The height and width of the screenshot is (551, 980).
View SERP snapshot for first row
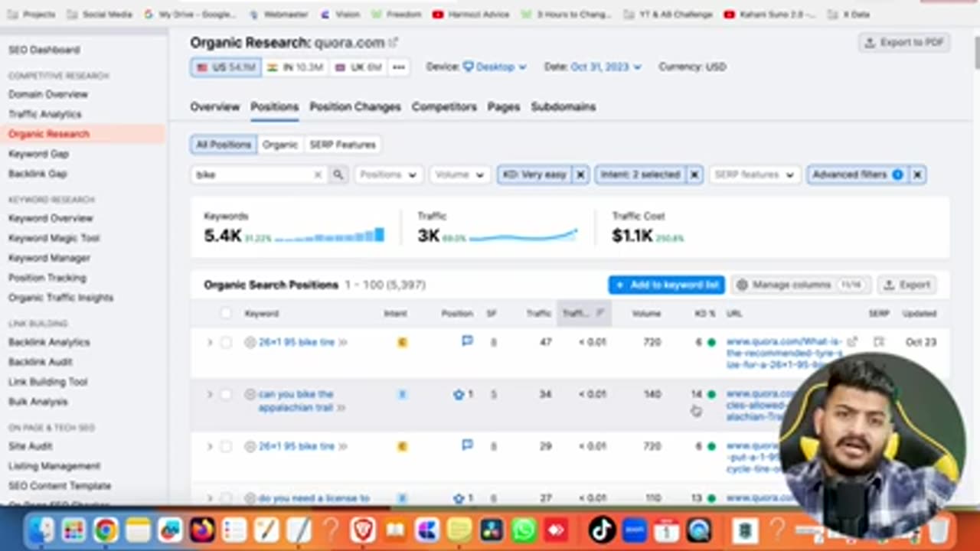tap(879, 341)
